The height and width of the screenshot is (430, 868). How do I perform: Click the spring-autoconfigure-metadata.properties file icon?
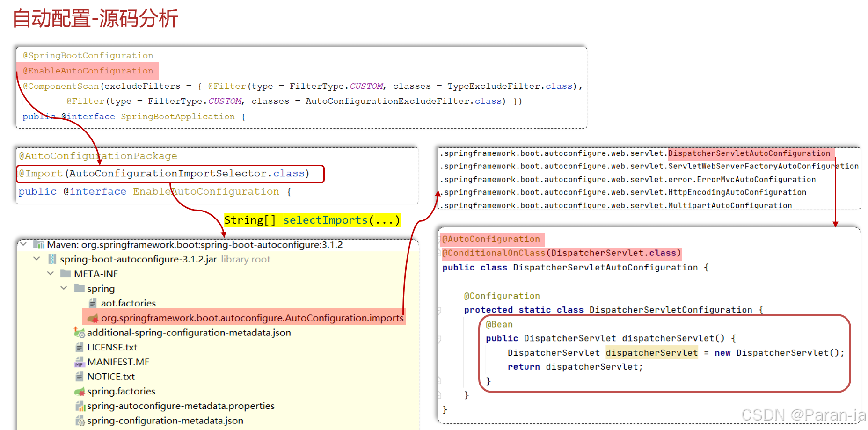point(80,406)
